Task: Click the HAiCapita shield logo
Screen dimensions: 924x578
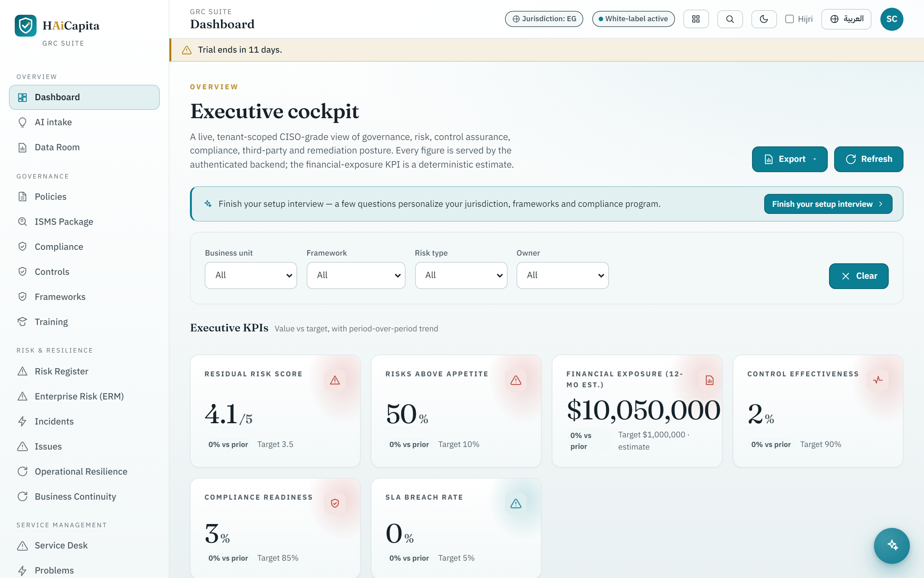Action: 26,26
